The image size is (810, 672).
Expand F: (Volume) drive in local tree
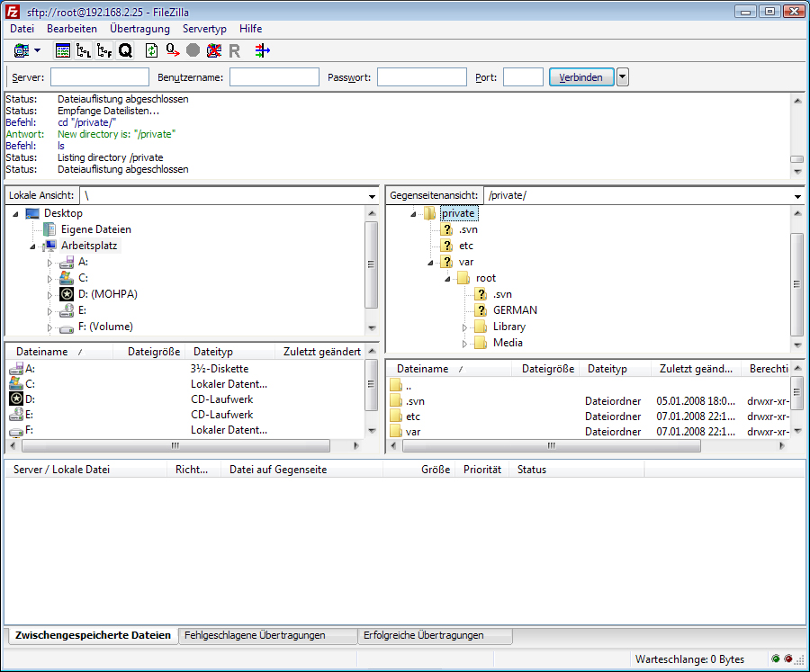click(x=49, y=328)
